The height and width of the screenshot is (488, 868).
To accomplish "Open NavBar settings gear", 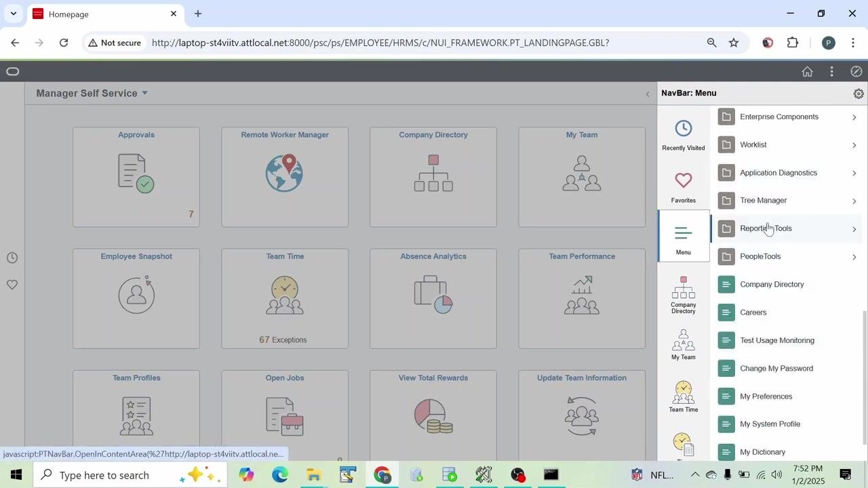I will (859, 94).
